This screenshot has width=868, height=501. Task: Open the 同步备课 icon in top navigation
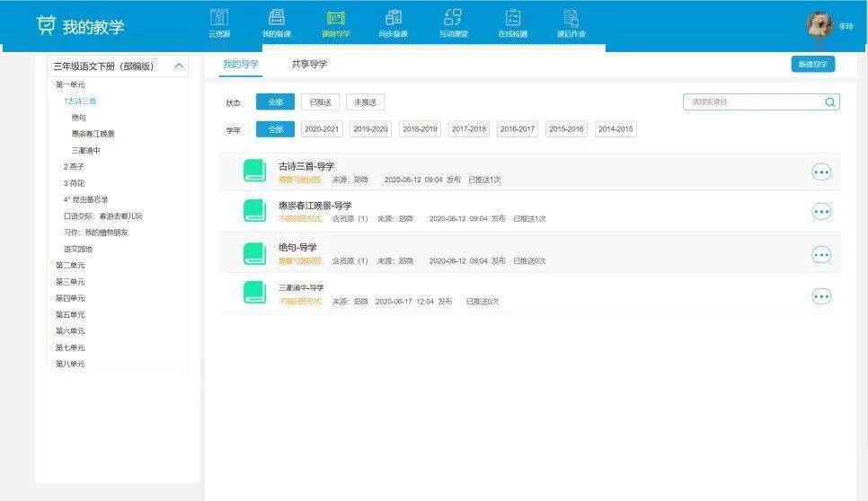click(393, 17)
